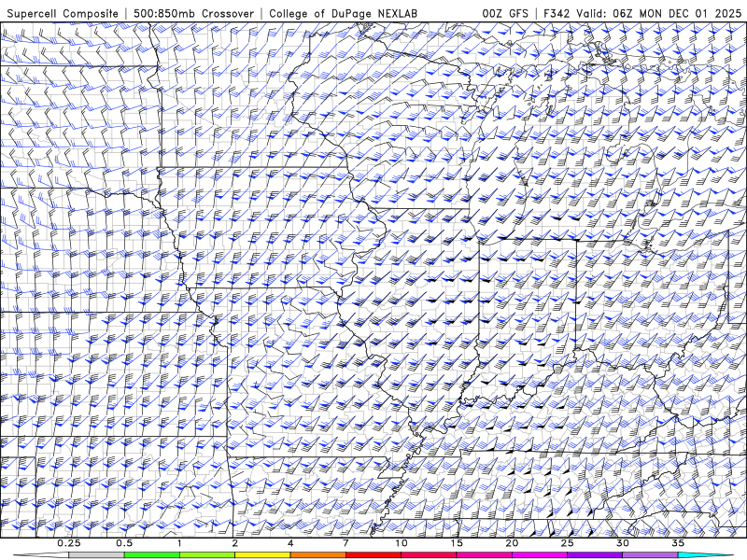Screen dimensions: 747x560
Task: Click the College of DuPage NEXLAB text
Action: click(x=343, y=13)
